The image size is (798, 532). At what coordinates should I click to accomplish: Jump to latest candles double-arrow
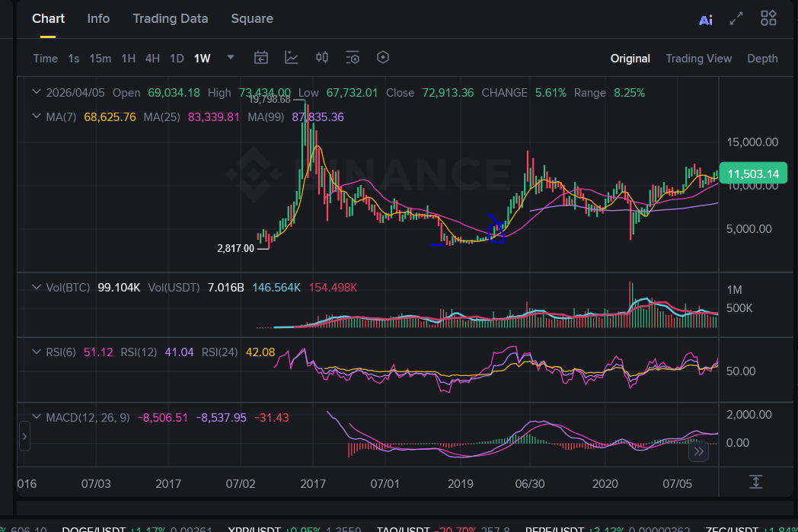pos(699,451)
